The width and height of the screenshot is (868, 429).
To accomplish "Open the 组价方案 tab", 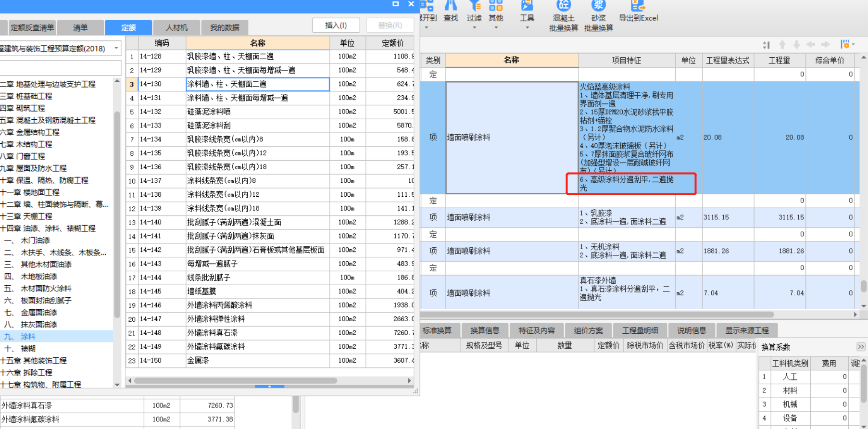I will point(589,330).
